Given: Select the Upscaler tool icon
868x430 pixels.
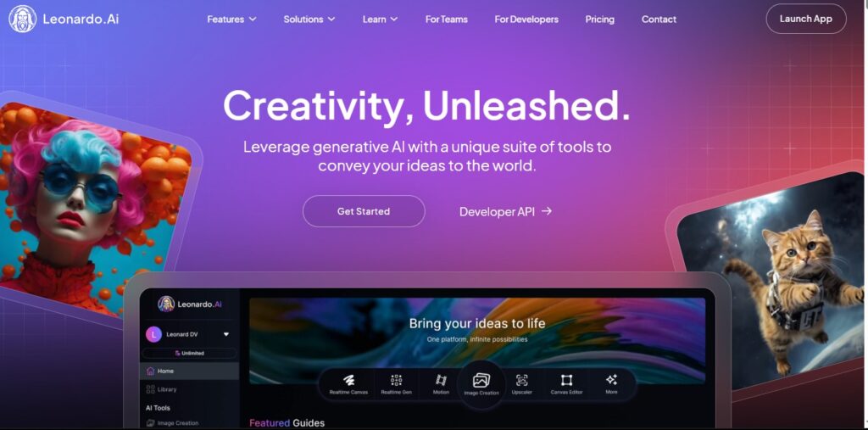Looking at the screenshot, I should tap(521, 380).
